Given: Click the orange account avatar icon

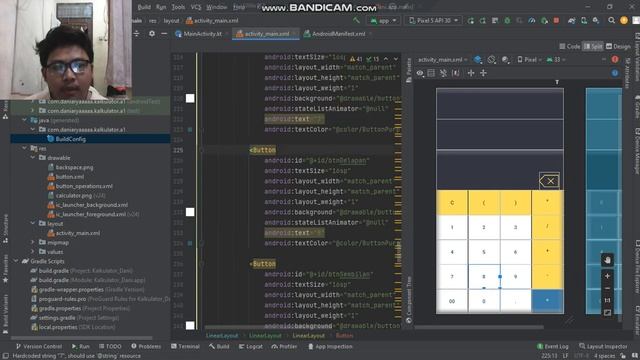Looking at the screenshot, I should pos(624,20).
